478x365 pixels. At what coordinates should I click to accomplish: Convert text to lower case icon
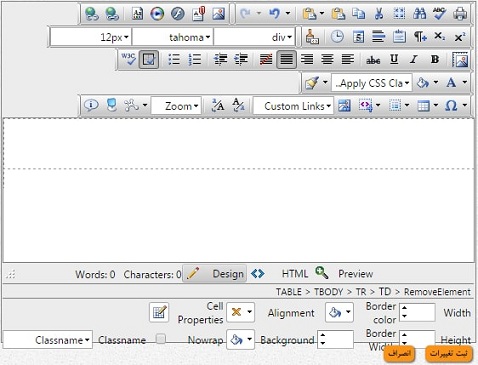[x=238, y=105]
